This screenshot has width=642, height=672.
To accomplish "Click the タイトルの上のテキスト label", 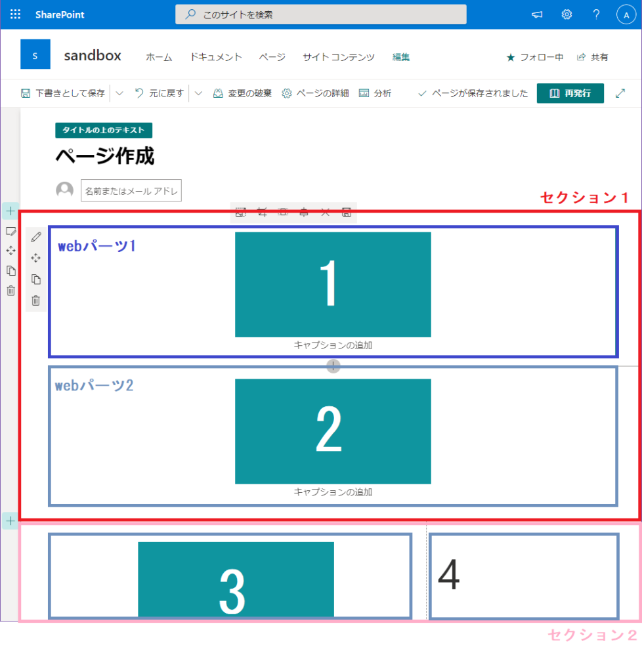I will click(x=104, y=131).
